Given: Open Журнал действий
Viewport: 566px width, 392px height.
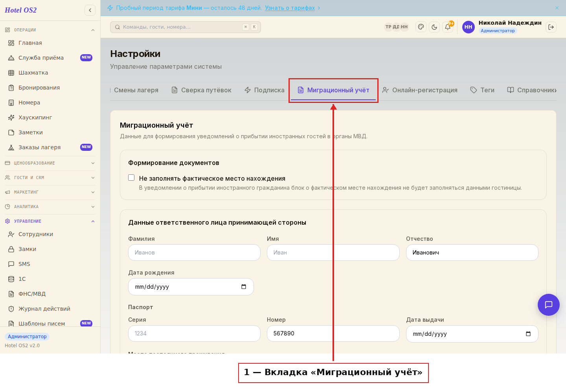Looking at the screenshot, I should pyautogui.click(x=50, y=309).
